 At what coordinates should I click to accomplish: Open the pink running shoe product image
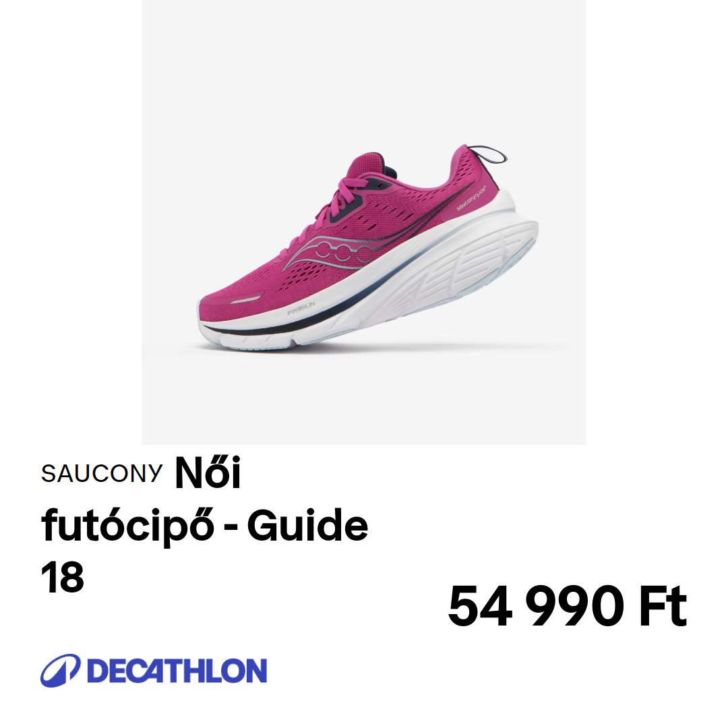364,222
